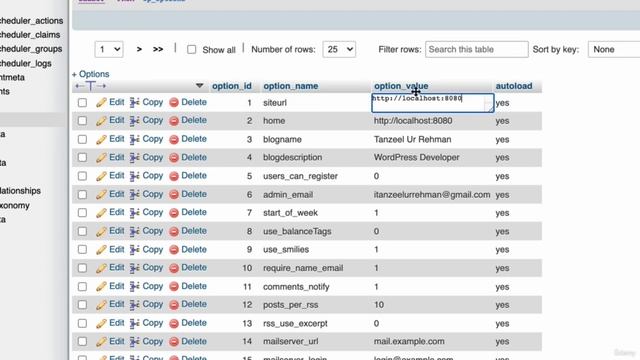Viewport: 640px width, 360px height.
Task: Click the Copy icon for comments_notify row
Action: [x=135, y=287]
